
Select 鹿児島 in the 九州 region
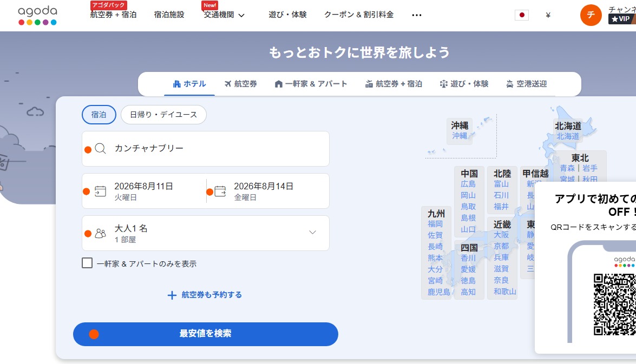click(x=439, y=292)
